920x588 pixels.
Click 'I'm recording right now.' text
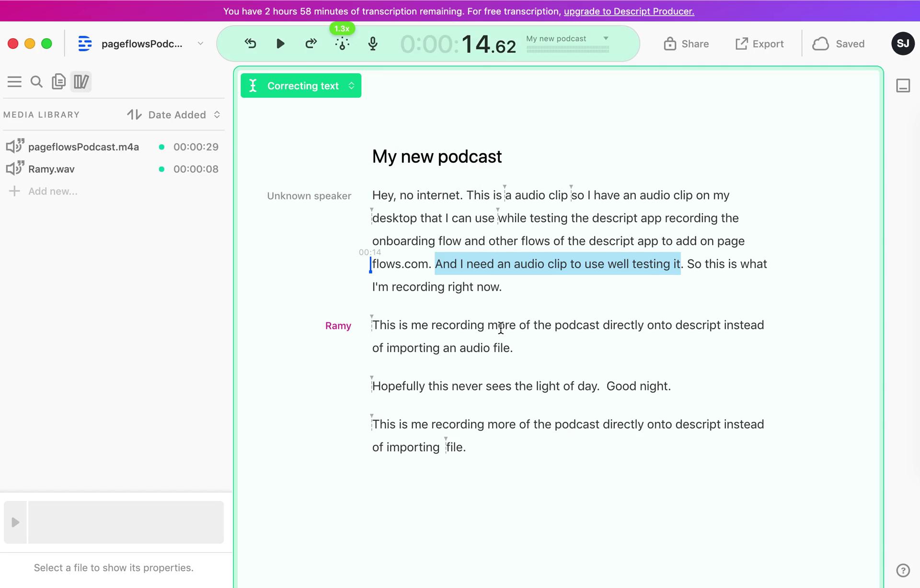click(x=437, y=287)
